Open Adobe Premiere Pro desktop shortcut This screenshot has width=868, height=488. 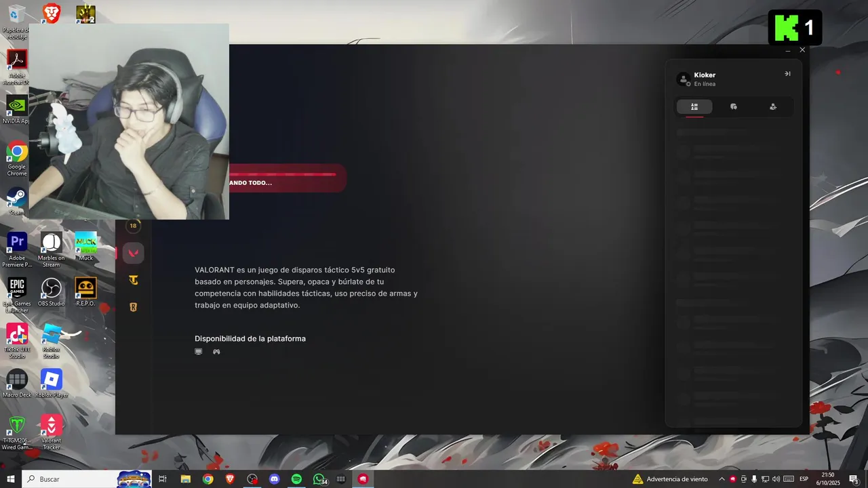17,249
